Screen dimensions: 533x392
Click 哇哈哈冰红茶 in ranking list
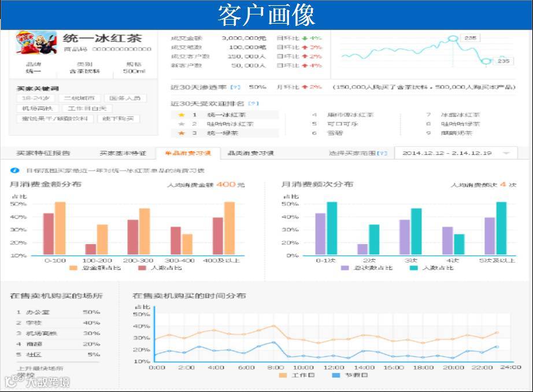pyautogui.click(x=230, y=124)
